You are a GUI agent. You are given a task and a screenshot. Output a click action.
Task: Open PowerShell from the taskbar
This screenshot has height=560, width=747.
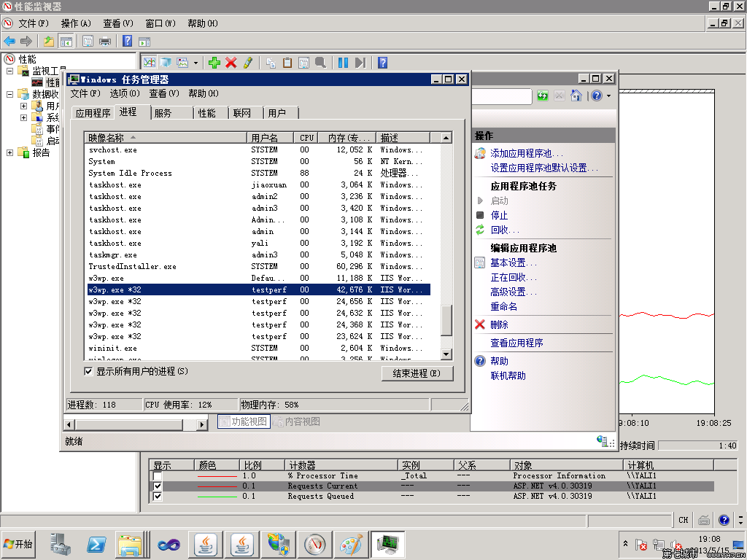(x=96, y=544)
